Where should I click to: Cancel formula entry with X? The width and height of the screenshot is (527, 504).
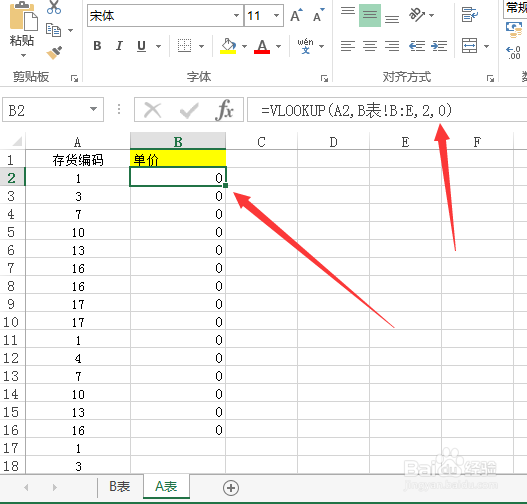153,110
